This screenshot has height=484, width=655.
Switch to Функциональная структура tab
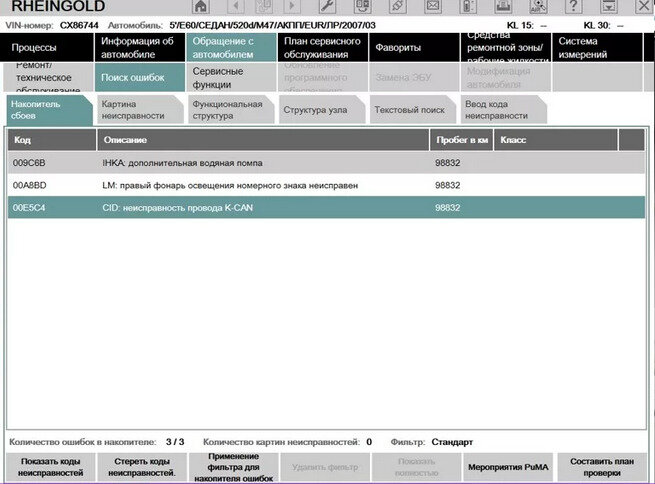click(x=231, y=110)
